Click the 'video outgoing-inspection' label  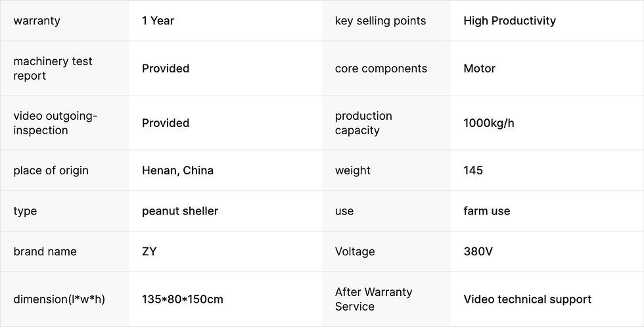(55, 123)
